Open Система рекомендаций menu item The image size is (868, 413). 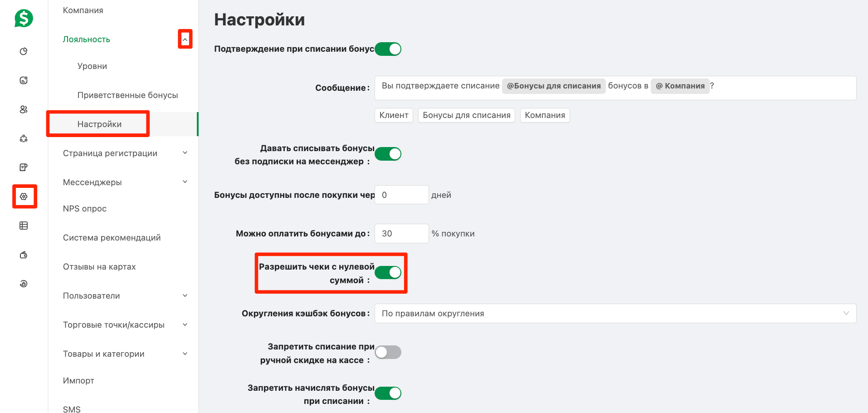pyautogui.click(x=112, y=238)
